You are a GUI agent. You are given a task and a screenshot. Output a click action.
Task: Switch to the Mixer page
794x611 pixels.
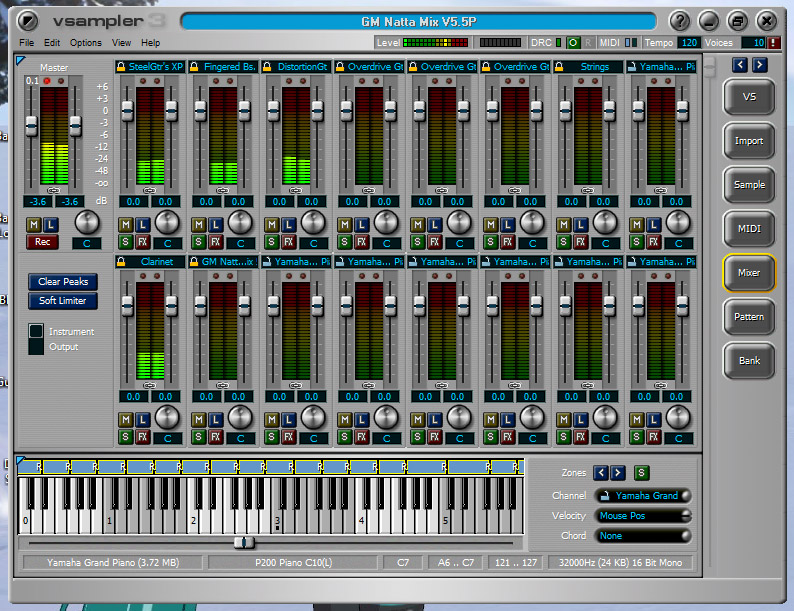749,273
